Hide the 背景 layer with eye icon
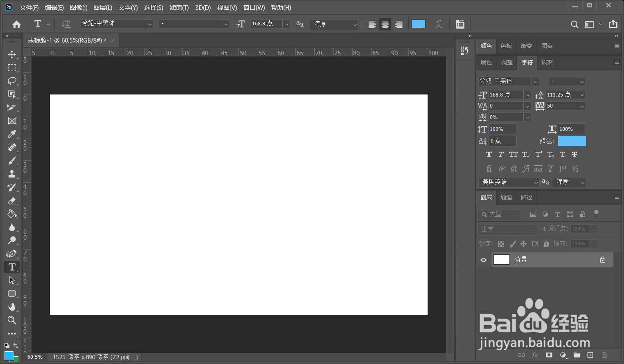Image resolution: width=624 pixels, height=364 pixels. click(484, 260)
